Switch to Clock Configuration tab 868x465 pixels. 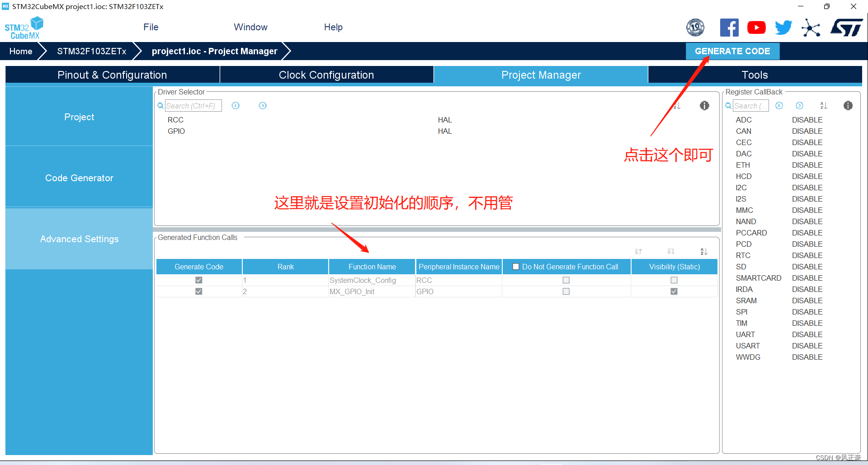pyautogui.click(x=326, y=75)
